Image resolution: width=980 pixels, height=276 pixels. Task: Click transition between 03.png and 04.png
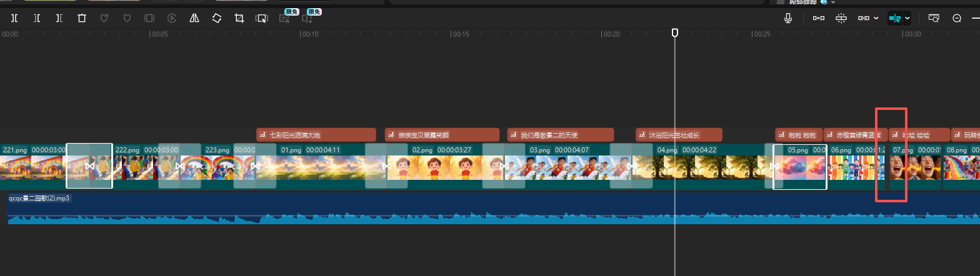(631, 167)
